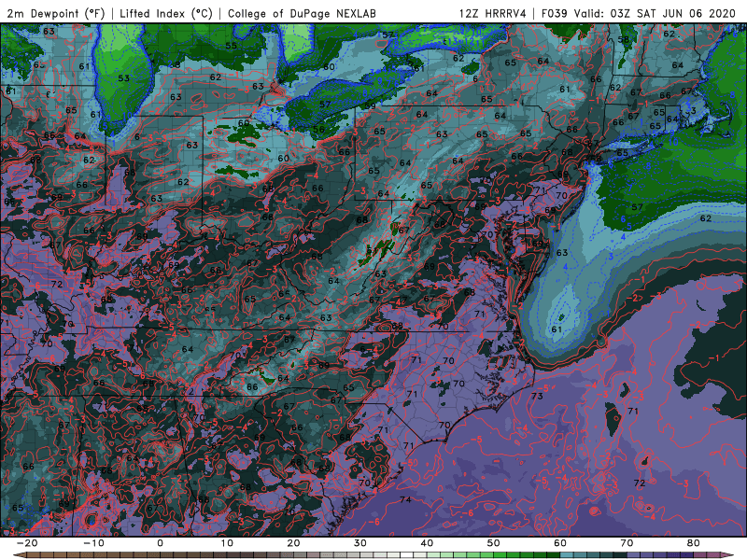
Task: Click the -10 label on the color scale
Action: coord(93,543)
